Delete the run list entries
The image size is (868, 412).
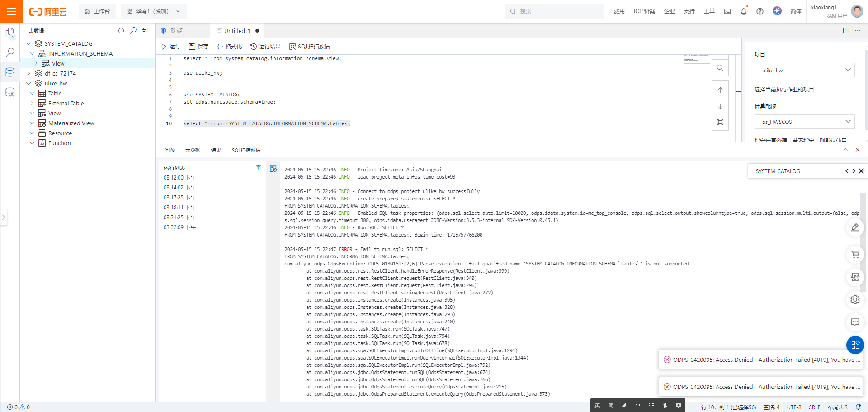tap(259, 168)
